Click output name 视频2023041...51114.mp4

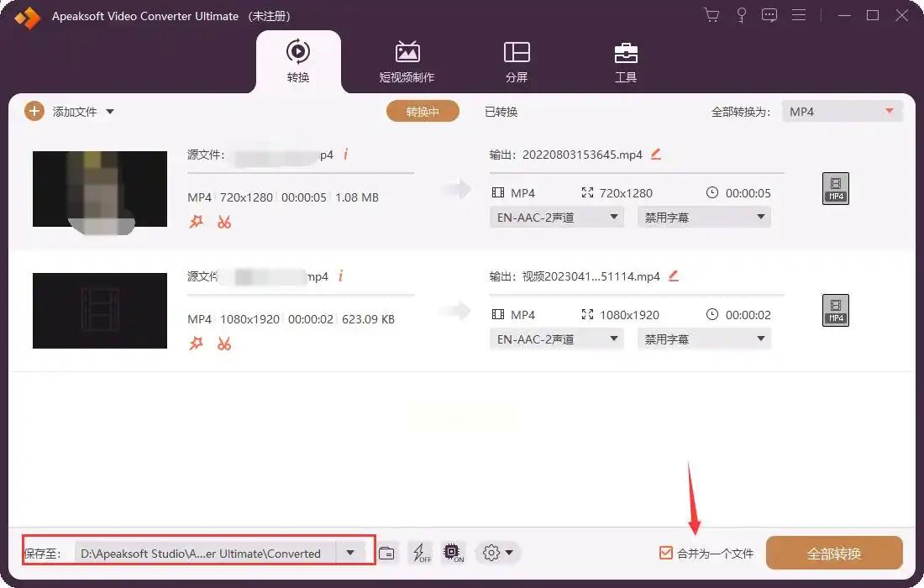[591, 276]
